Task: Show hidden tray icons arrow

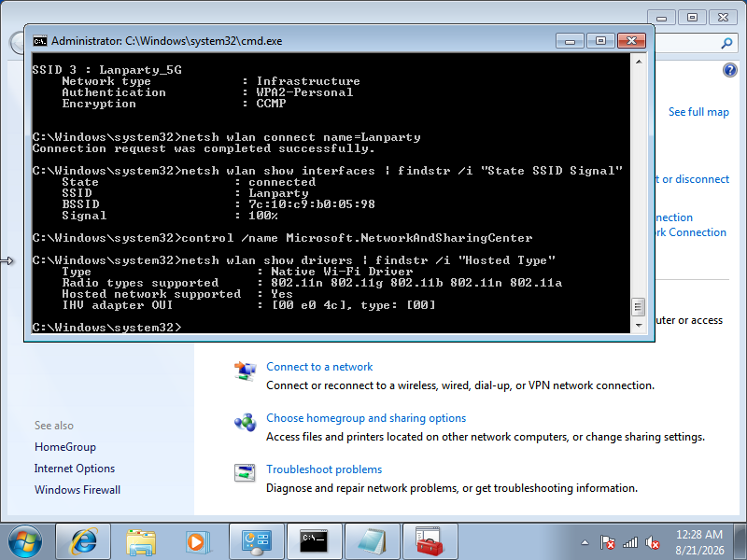Action: [x=585, y=542]
